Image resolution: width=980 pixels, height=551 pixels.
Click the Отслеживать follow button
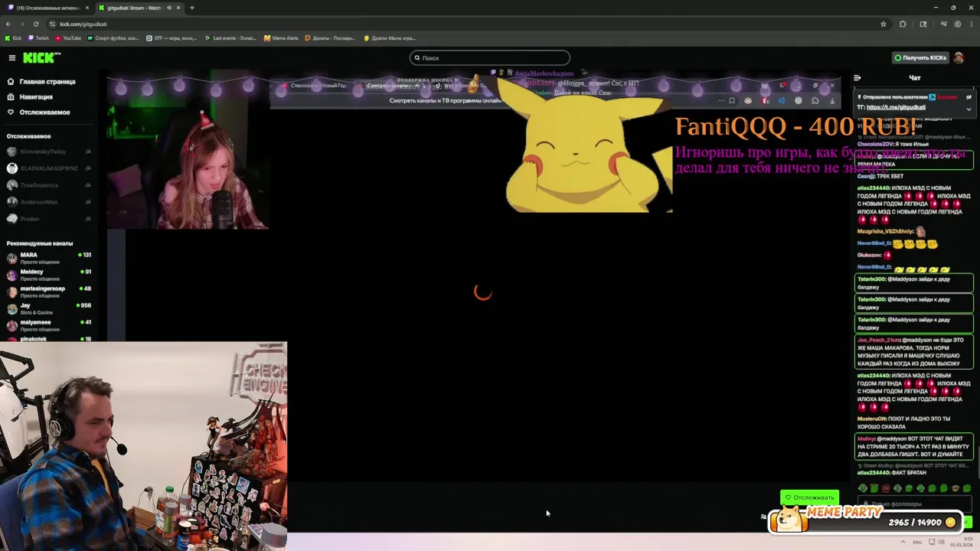pos(809,497)
